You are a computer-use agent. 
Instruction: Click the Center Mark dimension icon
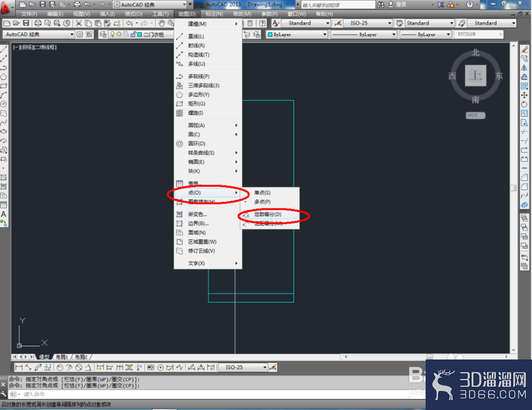161,367
